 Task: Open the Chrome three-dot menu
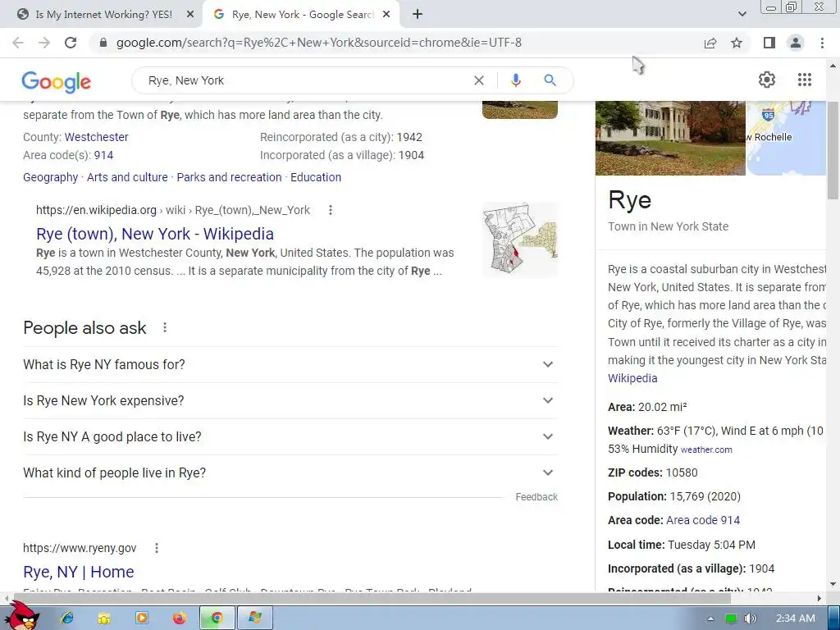point(822,43)
